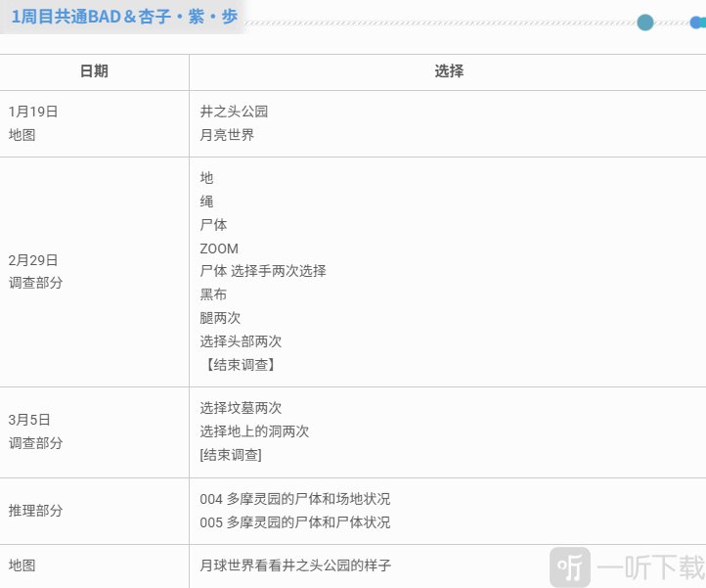Click 【结束调查】 in the 2月29日 row

[240, 365]
